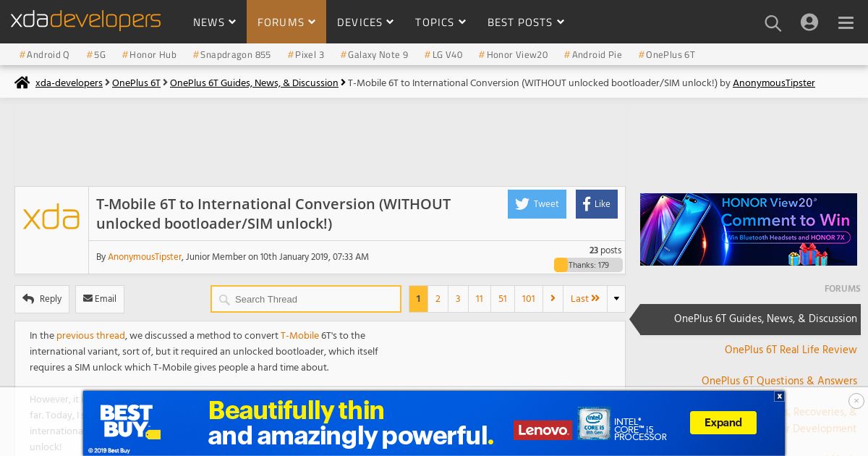Image resolution: width=868 pixels, height=456 pixels.
Task: Open HONOR View20 Comment to Win banner
Action: (x=749, y=229)
